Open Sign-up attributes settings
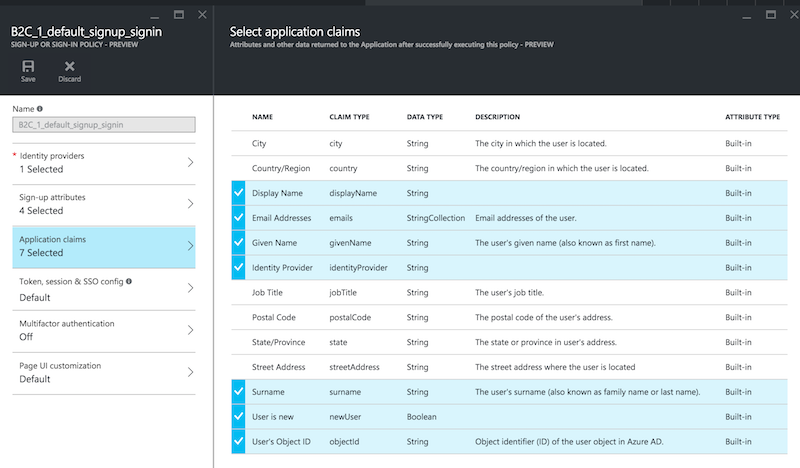Image resolution: width=800 pixels, height=468 pixels. point(104,205)
